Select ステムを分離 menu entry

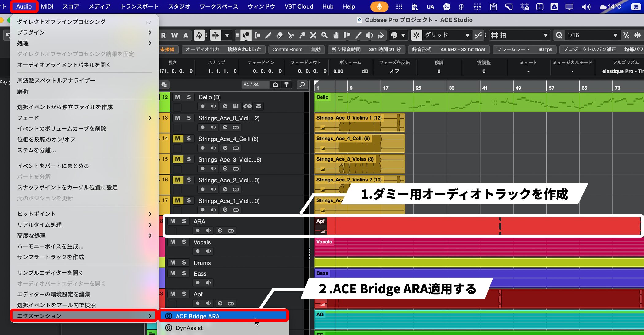point(84,150)
